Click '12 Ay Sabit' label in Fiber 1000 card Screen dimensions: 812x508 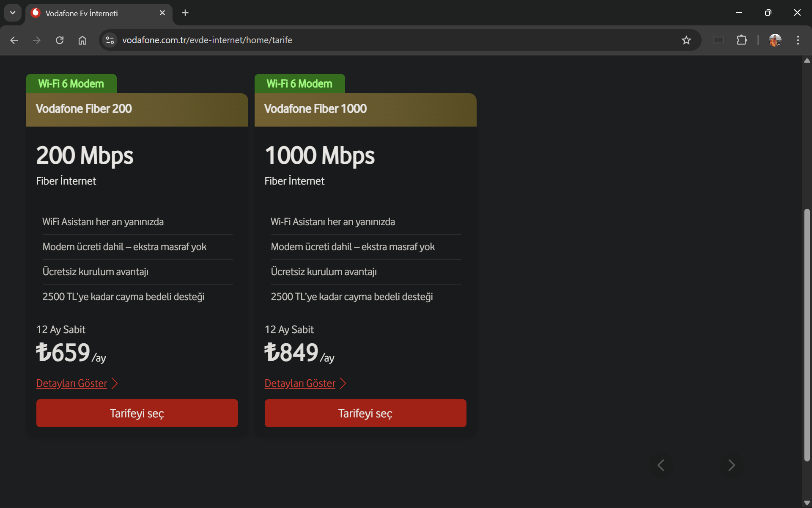pyautogui.click(x=289, y=330)
